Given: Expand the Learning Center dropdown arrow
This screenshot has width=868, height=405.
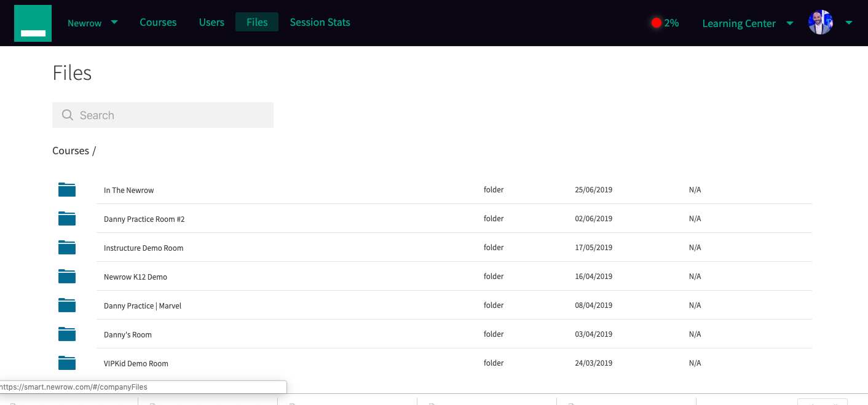Looking at the screenshot, I should (x=790, y=23).
